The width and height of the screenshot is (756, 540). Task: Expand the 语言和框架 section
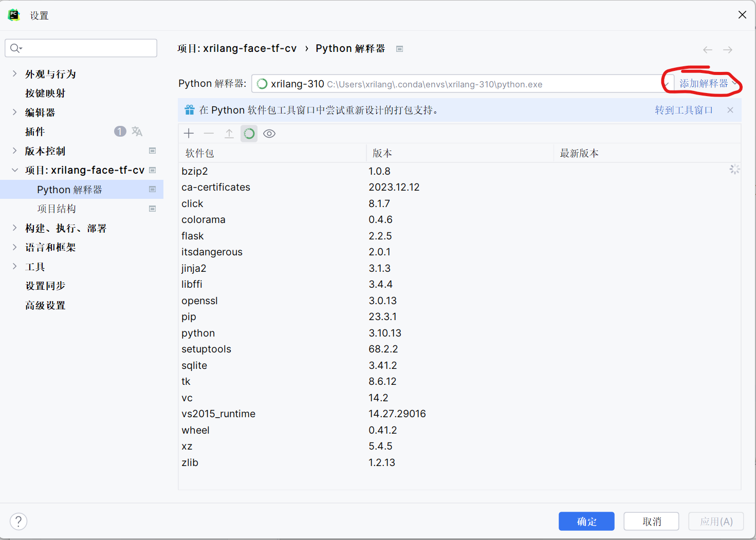point(14,247)
